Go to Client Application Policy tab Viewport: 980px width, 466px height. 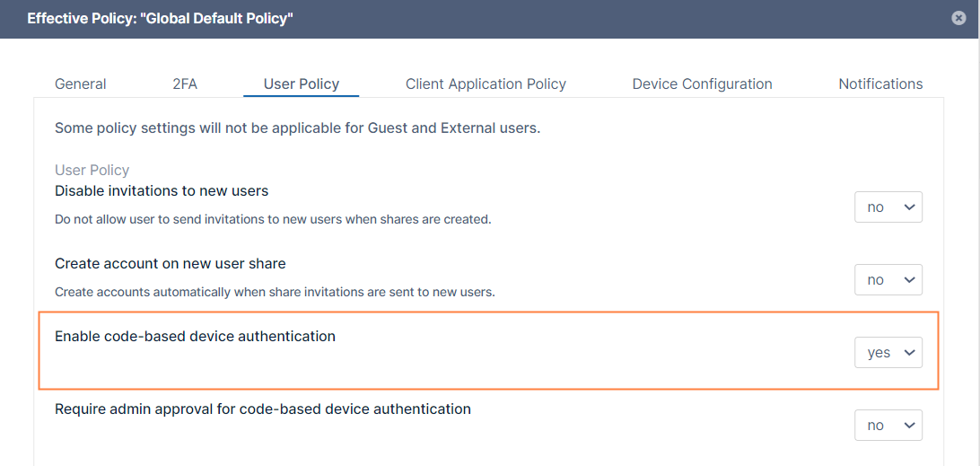(486, 84)
